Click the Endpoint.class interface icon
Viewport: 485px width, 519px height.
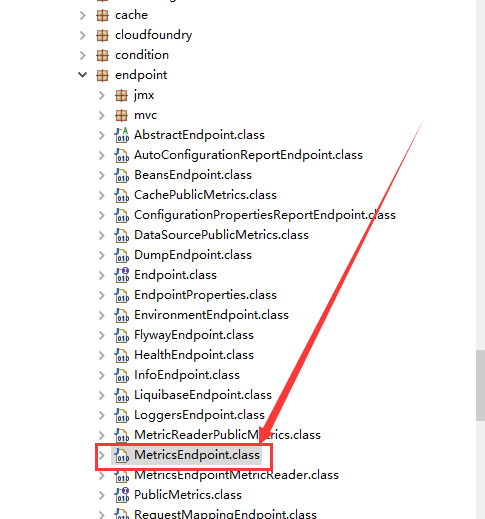click(x=122, y=275)
